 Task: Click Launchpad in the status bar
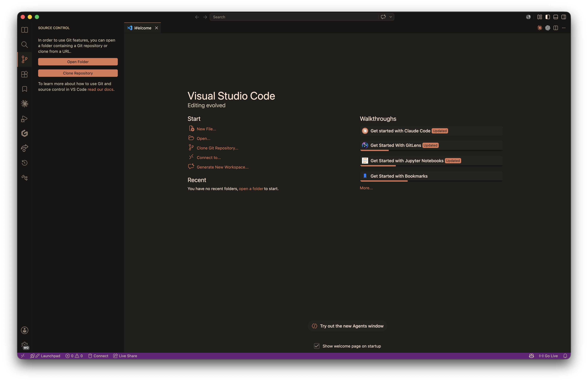[x=45, y=356]
